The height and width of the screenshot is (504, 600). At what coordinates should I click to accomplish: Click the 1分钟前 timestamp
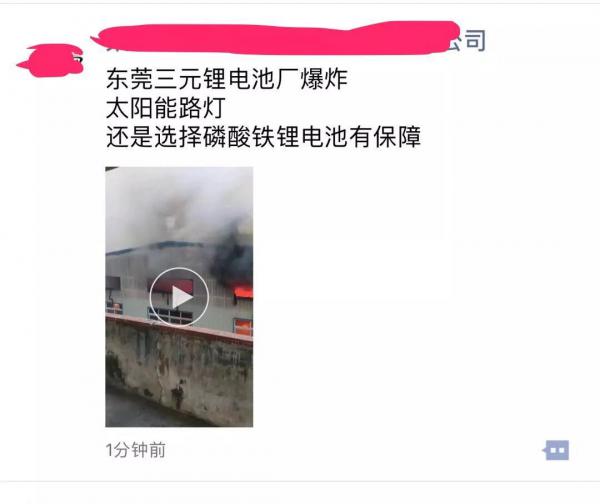[135, 450]
